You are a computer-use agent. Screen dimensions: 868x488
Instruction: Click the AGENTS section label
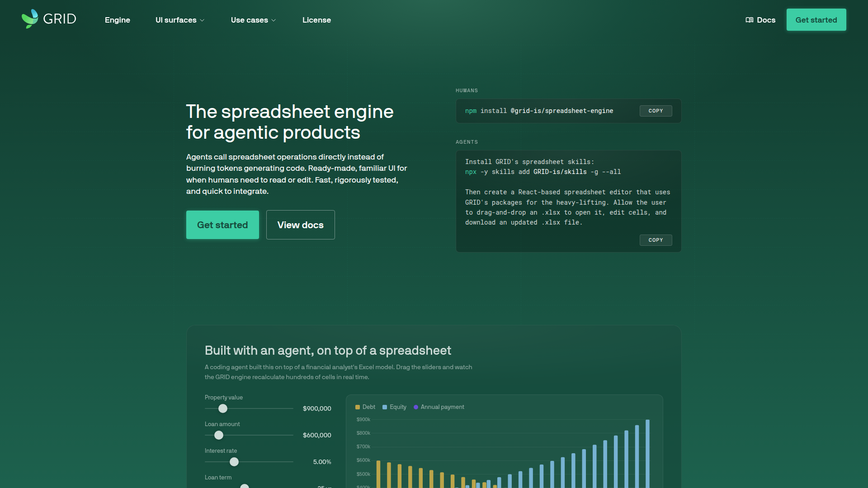pos(467,142)
